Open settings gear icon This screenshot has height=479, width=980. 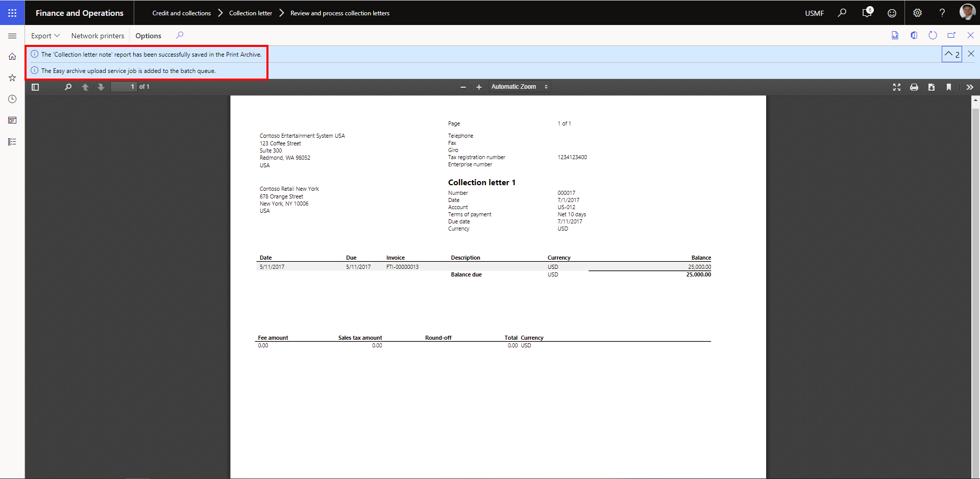(917, 13)
